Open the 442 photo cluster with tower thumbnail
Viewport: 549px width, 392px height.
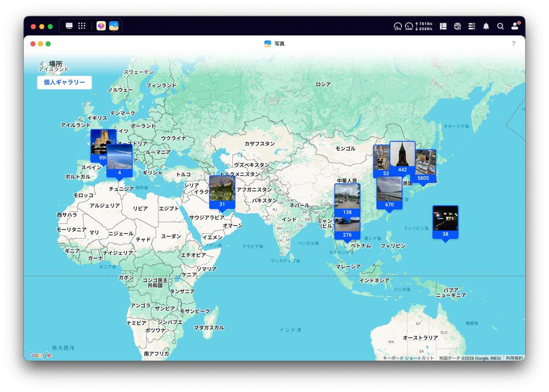pyautogui.click(x=402, y=157)
